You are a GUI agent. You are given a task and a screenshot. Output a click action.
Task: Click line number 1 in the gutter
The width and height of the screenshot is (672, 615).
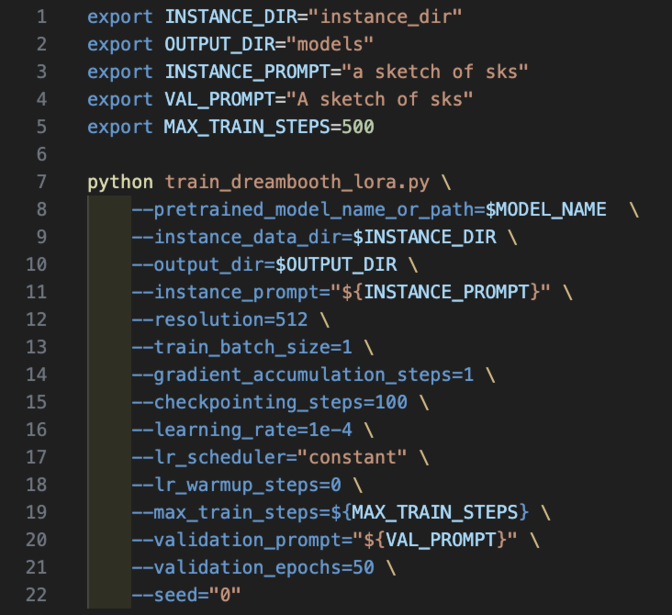coord(42,17)
